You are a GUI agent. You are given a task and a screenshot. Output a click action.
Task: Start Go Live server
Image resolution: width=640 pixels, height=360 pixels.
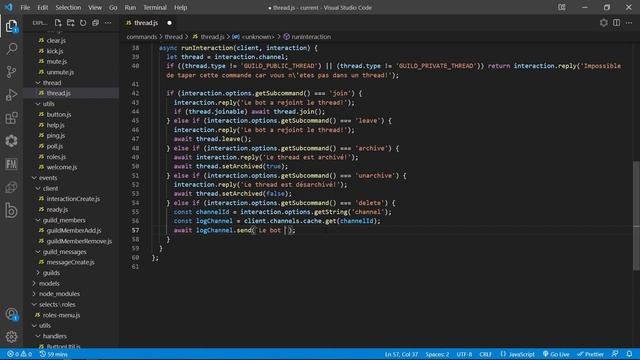(556, 354)
